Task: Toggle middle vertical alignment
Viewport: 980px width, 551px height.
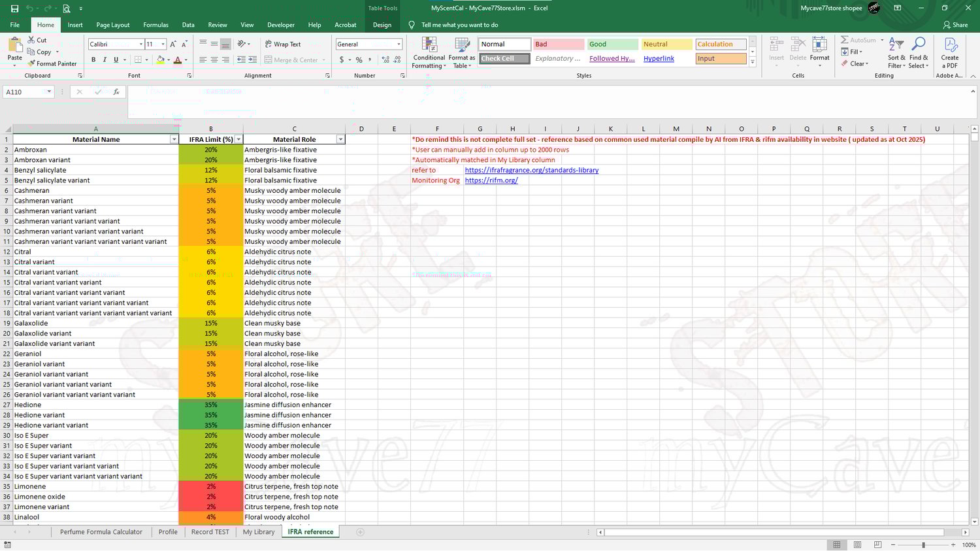Action: (x=214, y=44)
